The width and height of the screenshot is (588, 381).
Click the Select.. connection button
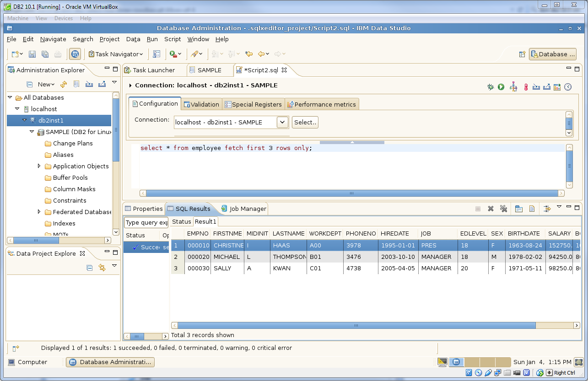pos(305,122)
